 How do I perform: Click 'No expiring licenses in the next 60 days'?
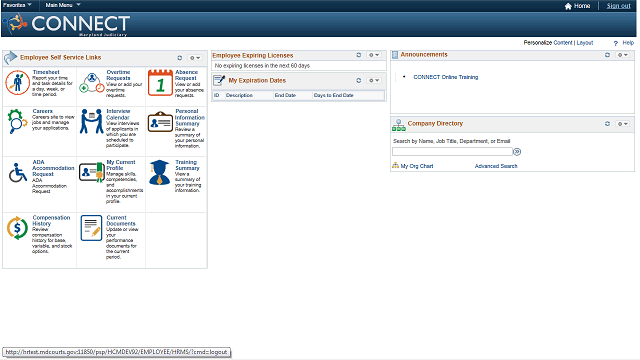pos(262,66)
